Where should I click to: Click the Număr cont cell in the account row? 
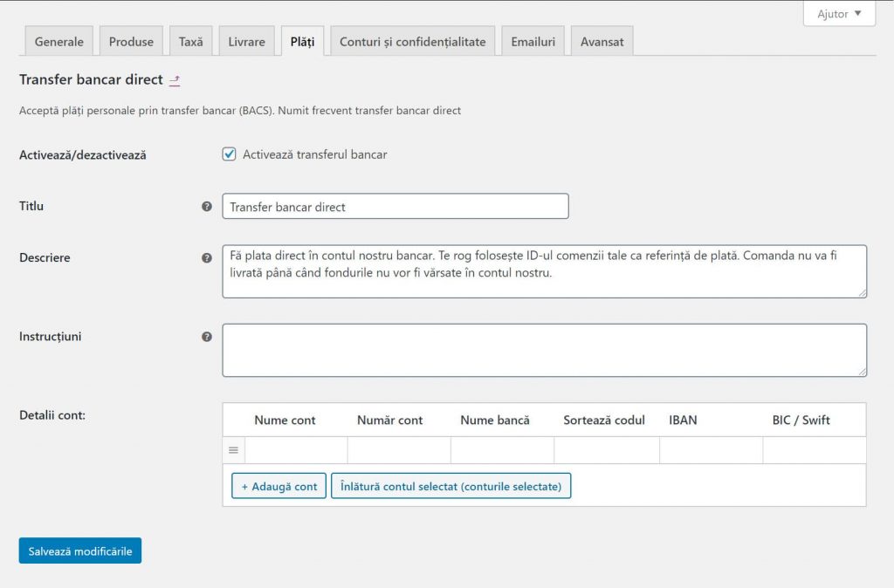click(399, 450)
